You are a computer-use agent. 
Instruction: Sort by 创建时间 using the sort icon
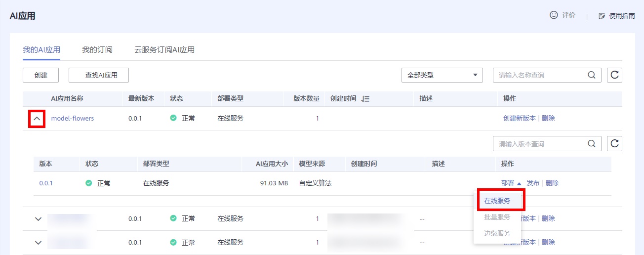pyautogui.click(x=365, y=99)
